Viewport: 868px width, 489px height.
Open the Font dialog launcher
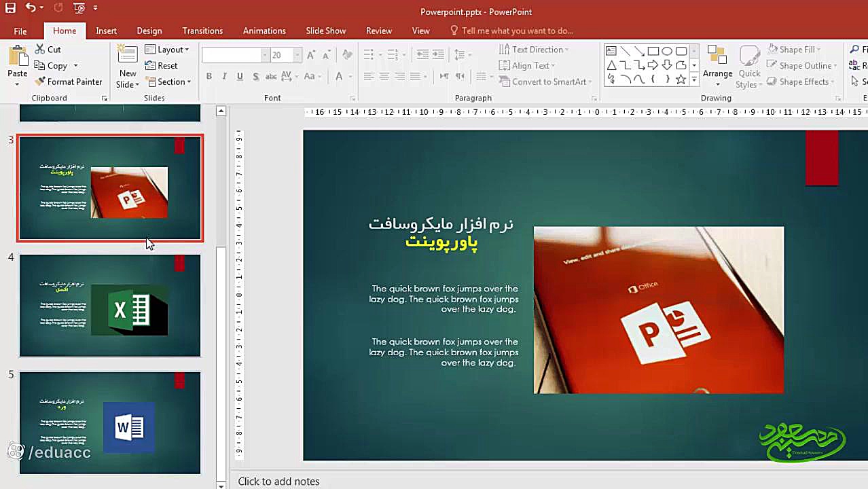(x=353, y=98)
